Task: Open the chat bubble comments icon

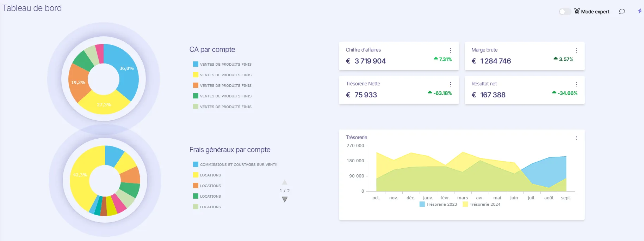Action: [622, 11]
